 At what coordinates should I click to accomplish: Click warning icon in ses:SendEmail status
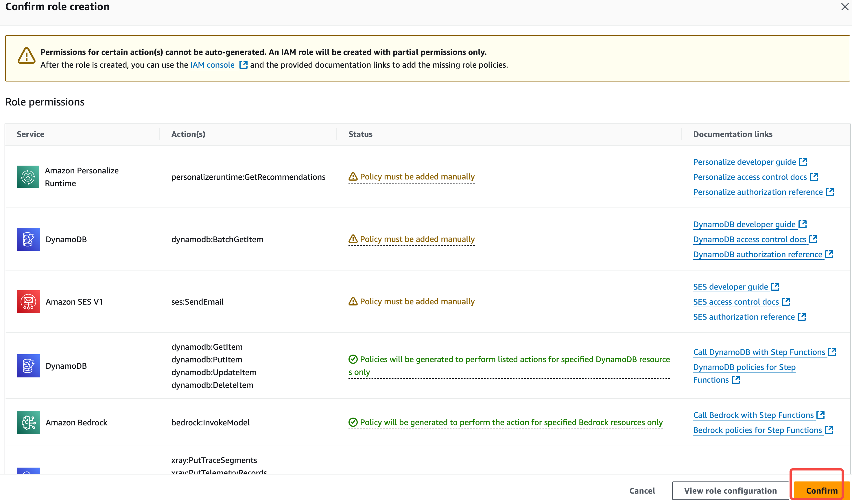pyautogui.click(x=353, y=302)
